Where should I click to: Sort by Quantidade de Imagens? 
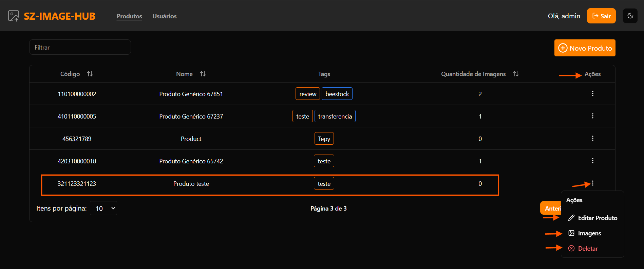[x=515, y=74]
